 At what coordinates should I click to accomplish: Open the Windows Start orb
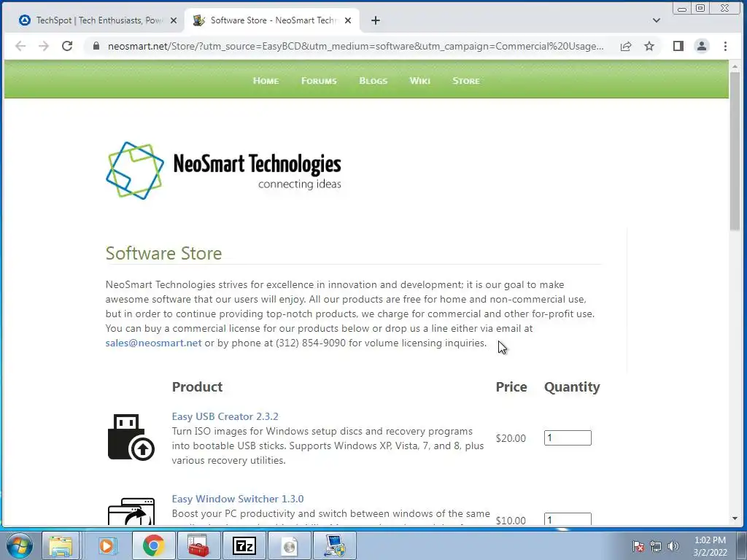[x=20, y=545]
